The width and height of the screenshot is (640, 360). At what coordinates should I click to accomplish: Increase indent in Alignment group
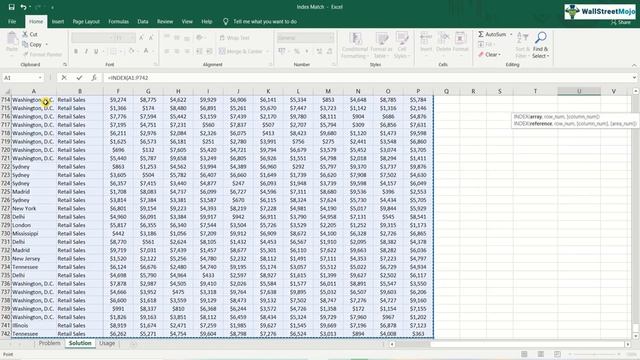coord(209,51)
